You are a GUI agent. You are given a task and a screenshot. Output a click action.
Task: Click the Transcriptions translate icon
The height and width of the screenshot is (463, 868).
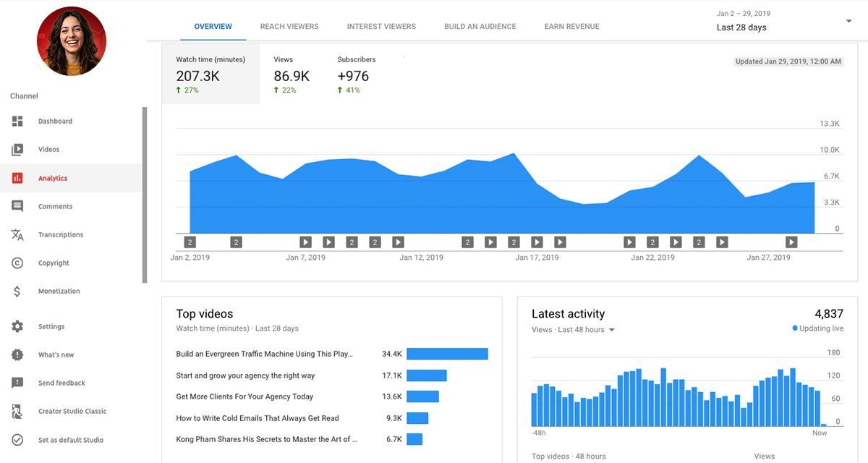click(17, 234)
